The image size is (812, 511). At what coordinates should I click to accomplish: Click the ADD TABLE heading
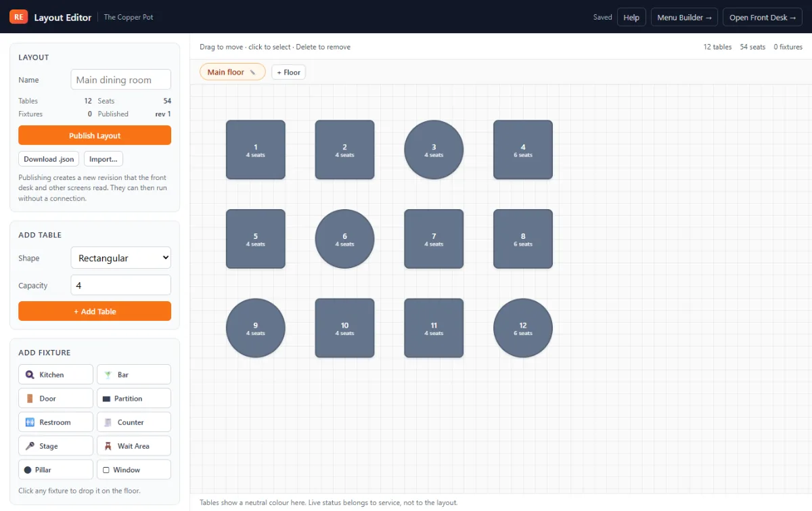click(40, 235)
